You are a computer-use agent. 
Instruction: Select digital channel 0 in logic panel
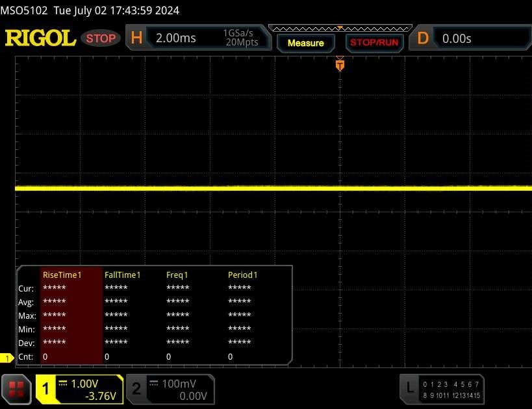(425, 384)
